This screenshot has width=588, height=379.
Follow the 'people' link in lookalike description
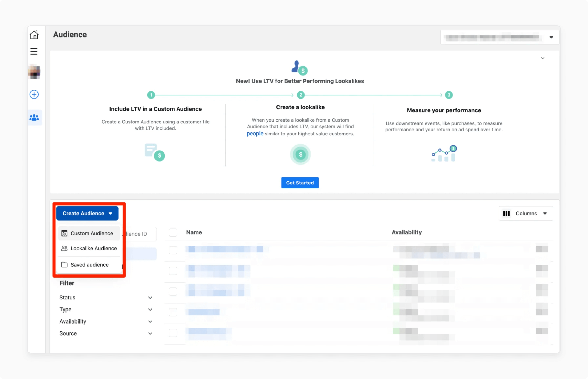pyautogui.click(x=255, y=134)
